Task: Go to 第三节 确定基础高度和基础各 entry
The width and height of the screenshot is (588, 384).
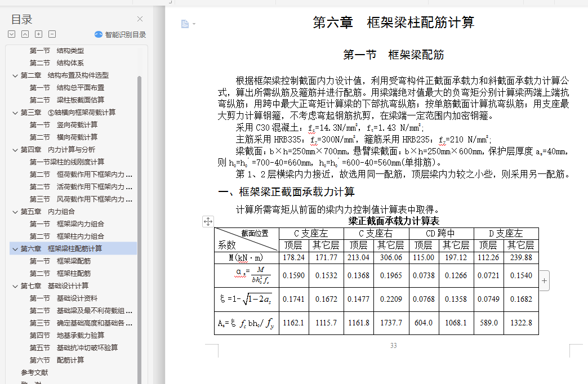Action: point(81,323)
